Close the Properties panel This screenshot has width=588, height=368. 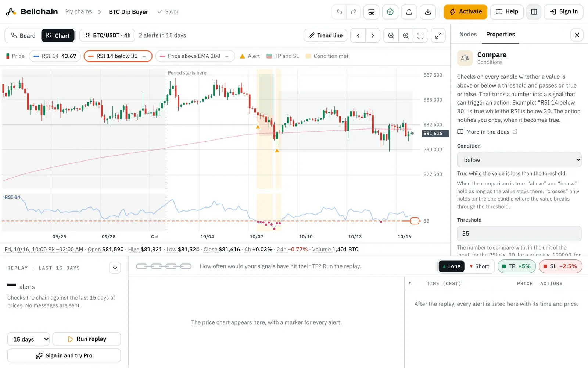coord(577,35)
